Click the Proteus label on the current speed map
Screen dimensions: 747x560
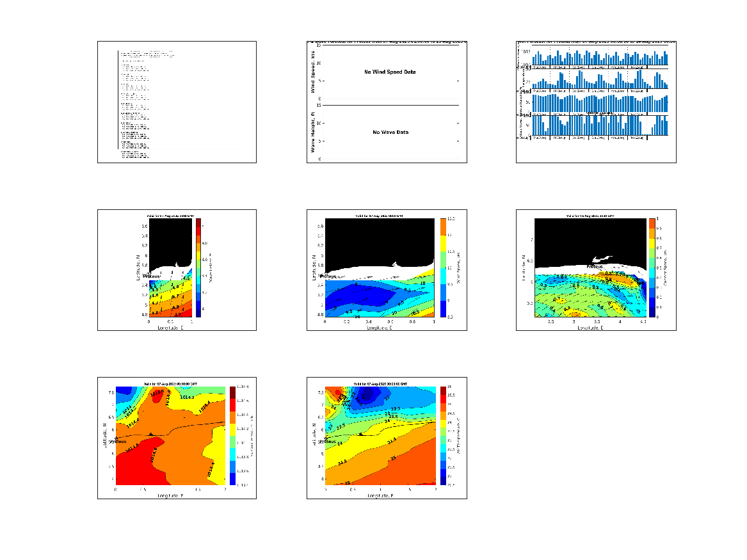pyautogui.click(x=595, y=267)
